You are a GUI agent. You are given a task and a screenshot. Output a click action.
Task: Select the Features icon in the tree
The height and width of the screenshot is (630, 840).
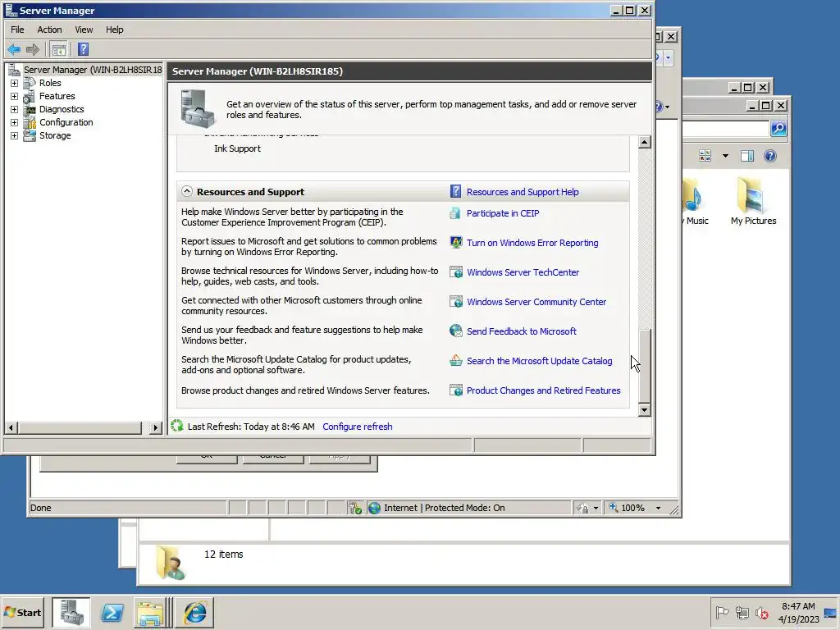tap(30, 97)
